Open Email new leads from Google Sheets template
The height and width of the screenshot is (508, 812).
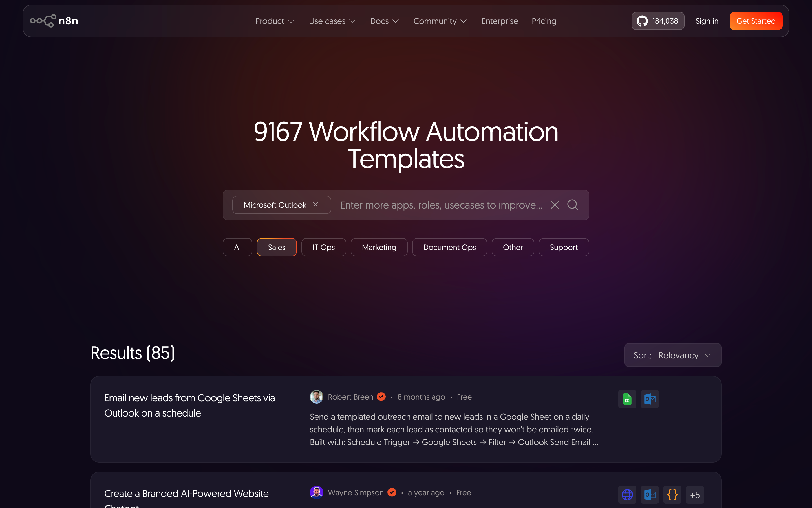[x=189, y=406]
